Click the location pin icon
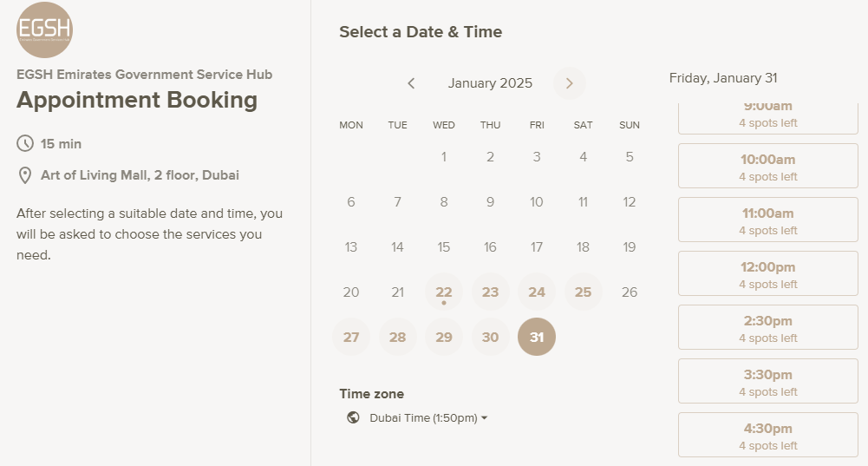The height and width of the screenshot is (466, 868). 25,175
